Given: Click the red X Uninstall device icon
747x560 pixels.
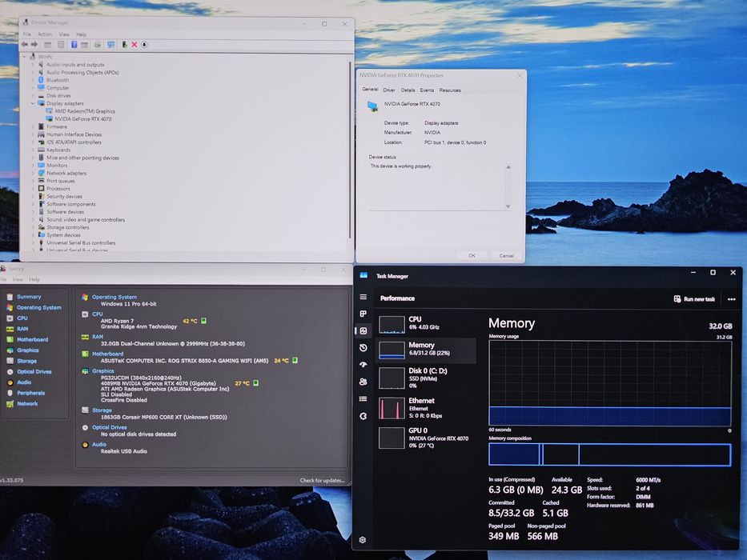Looking at the screenshot, I should [x=135, y=44].
